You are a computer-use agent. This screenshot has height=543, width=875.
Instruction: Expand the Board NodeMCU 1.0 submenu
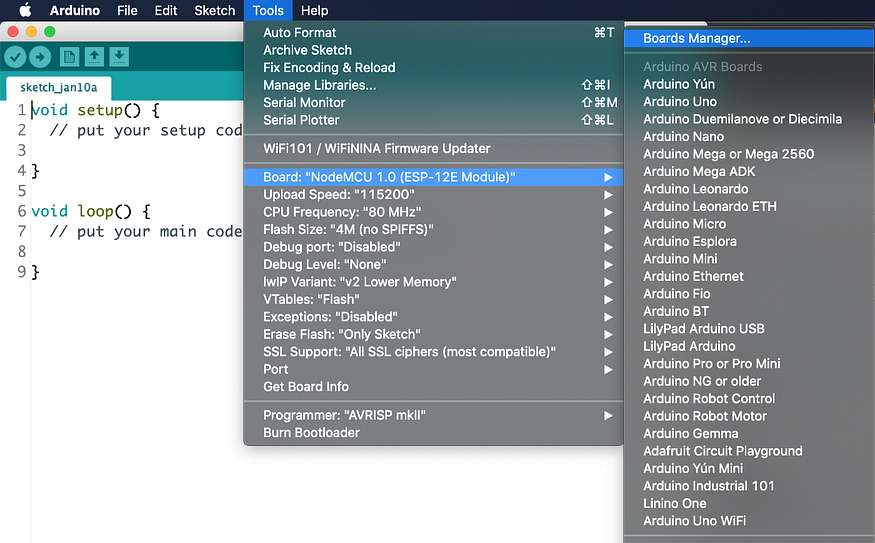point(433,177)
